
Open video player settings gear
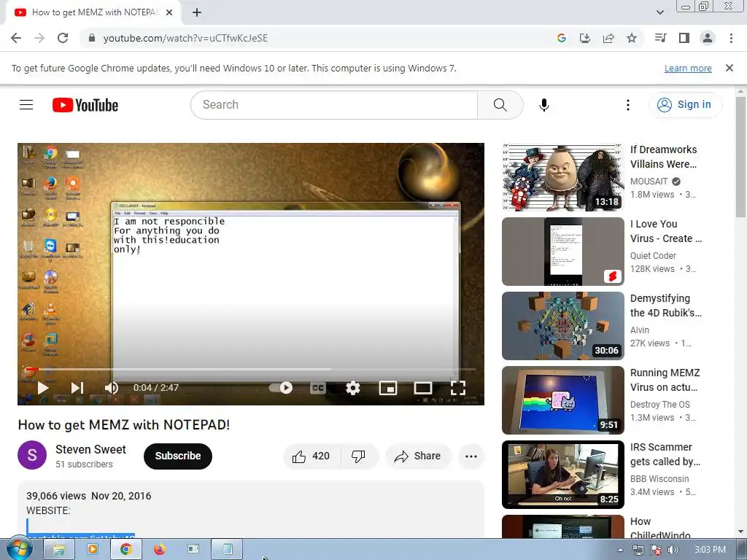[x=352, y=388]
